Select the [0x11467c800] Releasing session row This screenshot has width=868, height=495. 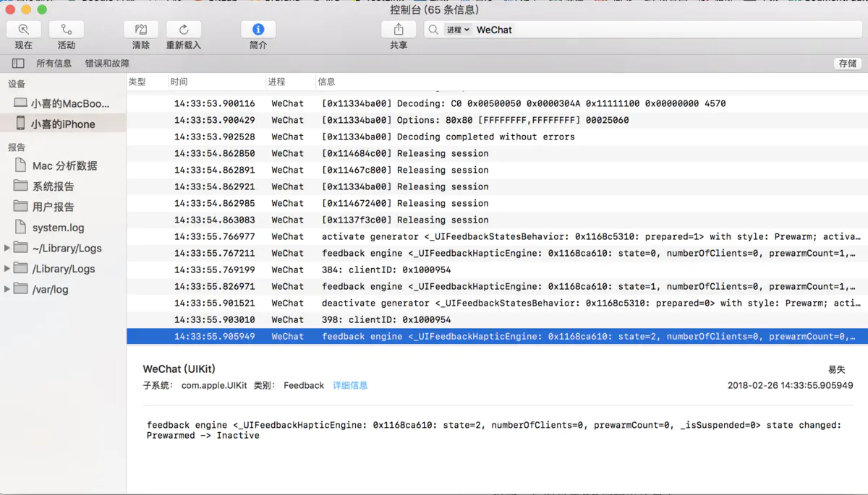point(497,170)
